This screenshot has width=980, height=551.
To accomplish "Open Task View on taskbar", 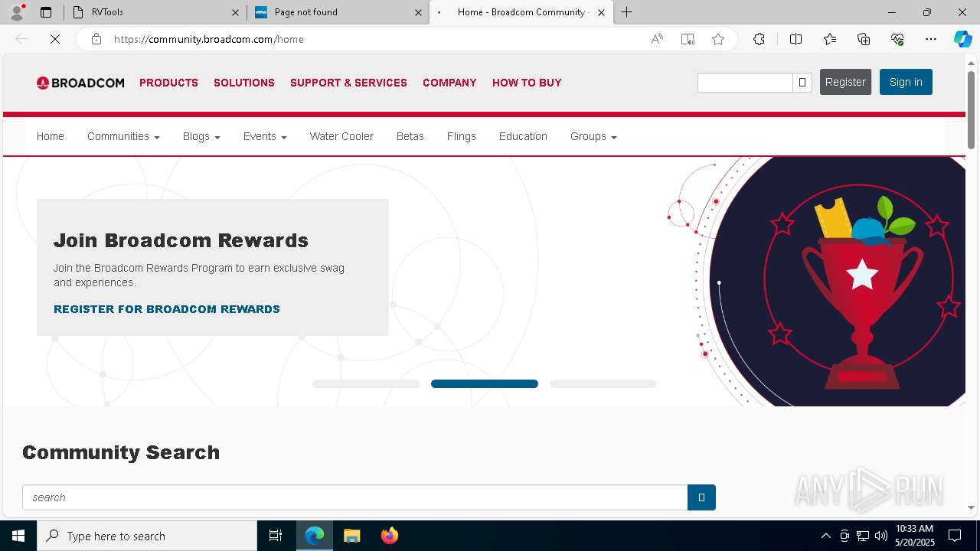I will click(276, 536).
